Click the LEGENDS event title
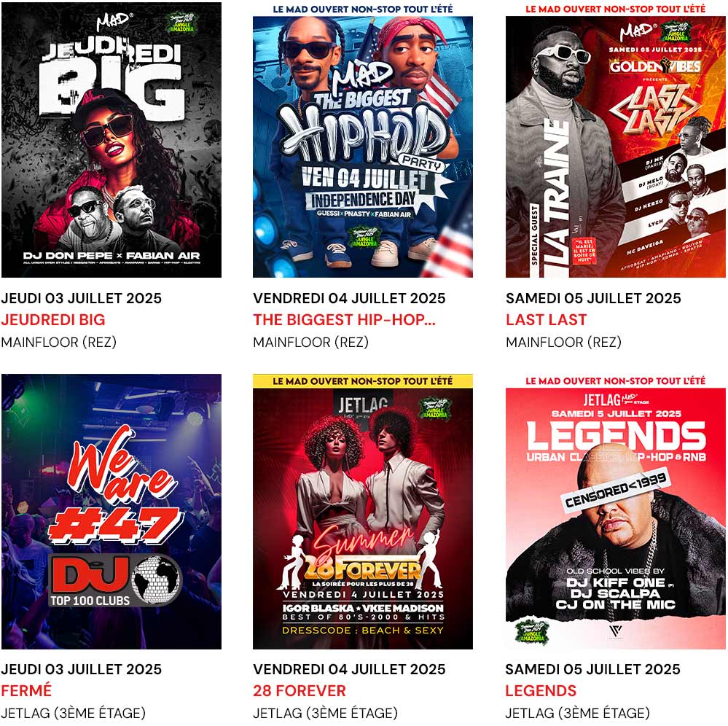Image resolution: width=728 pixels, height=726 pixels. click(x=541, y=691)
